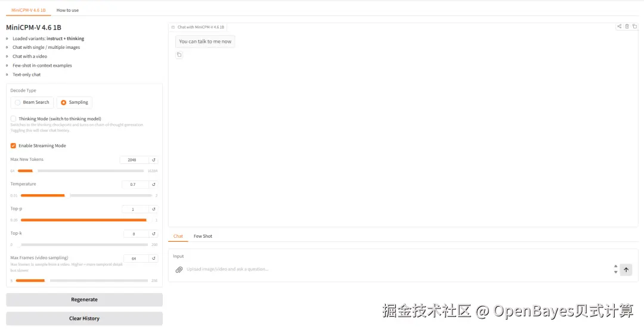Reset Max Frames value
The image size is (644, 330).
(154, 259)
